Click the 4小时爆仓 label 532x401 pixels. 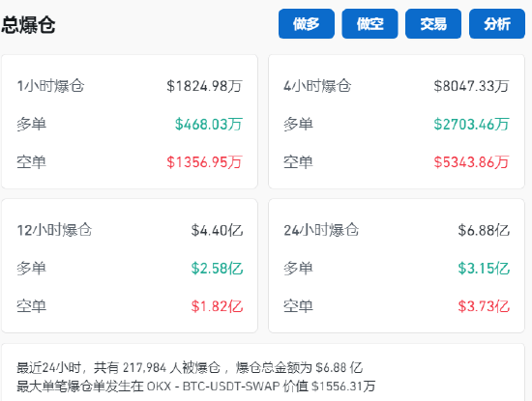(x=317, y=86)
